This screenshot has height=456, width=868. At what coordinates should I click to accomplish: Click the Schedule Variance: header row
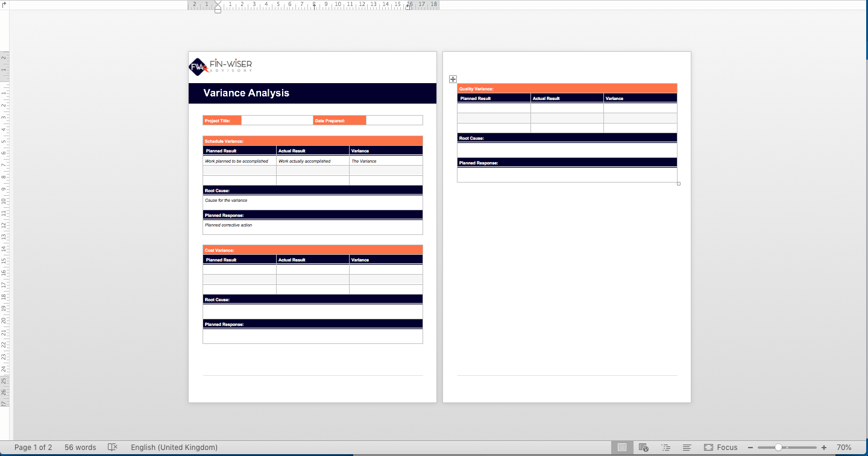point(313,141)
